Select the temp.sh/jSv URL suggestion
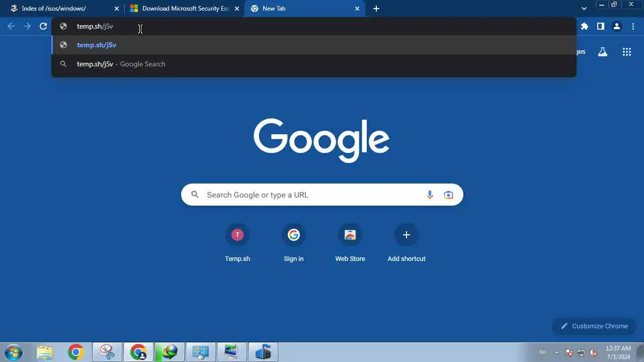This screenshot has height=362, width=644. 313,45
